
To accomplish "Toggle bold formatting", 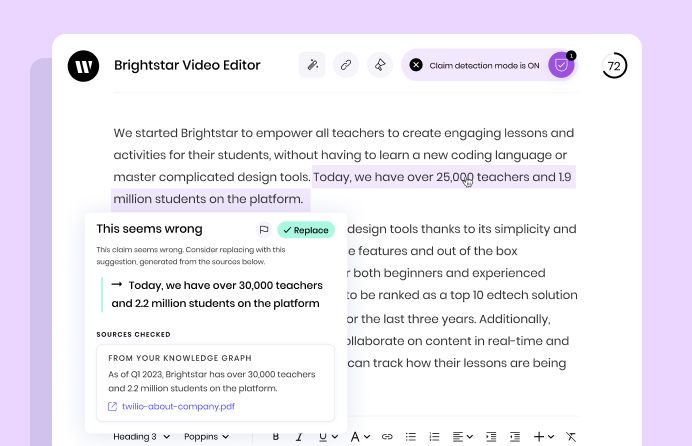I will tap(276, 437).
